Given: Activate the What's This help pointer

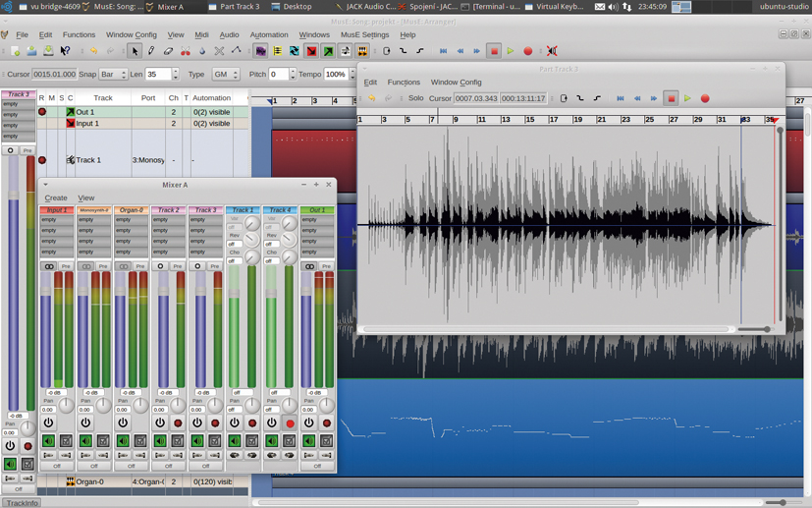Looking at the screenshot, I should tap(65, 51).
